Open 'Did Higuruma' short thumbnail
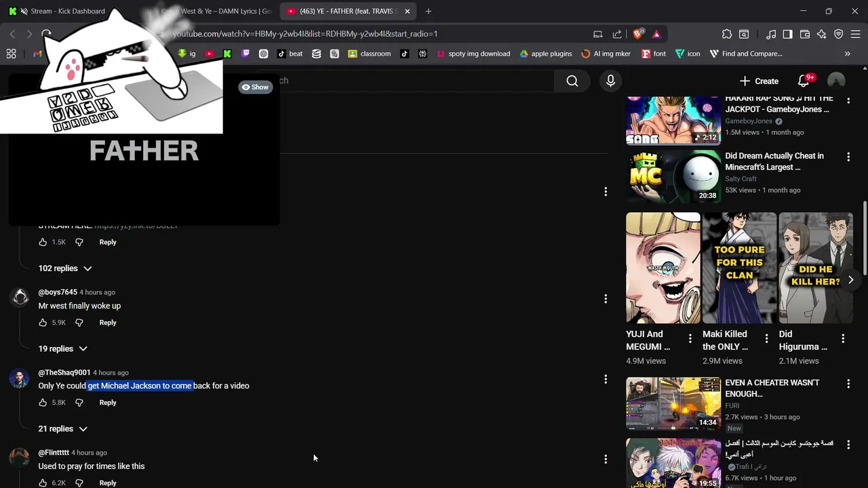The image size is (868, 488). click(816, 268)
